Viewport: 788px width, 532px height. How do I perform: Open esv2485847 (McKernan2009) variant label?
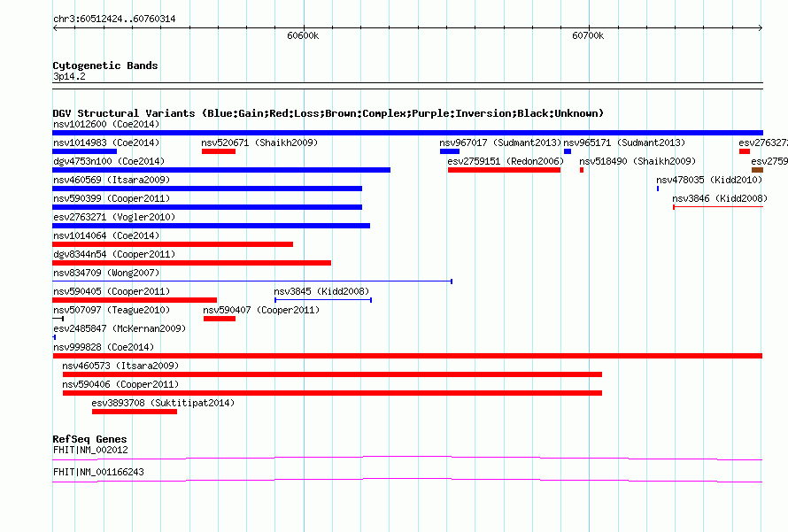[120, 328]
